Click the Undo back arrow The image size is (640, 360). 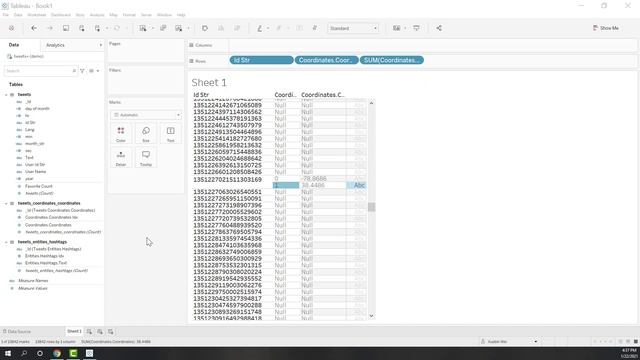tap(34, 28)
